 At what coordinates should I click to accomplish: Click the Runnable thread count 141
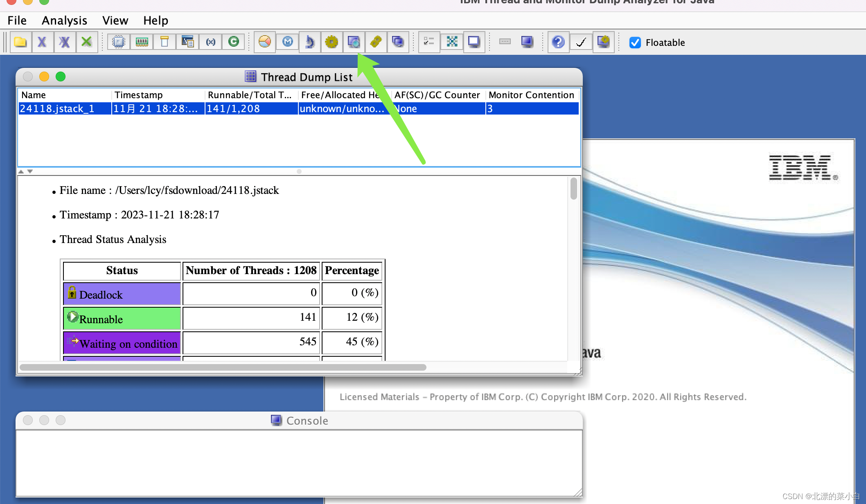point(251,318)
